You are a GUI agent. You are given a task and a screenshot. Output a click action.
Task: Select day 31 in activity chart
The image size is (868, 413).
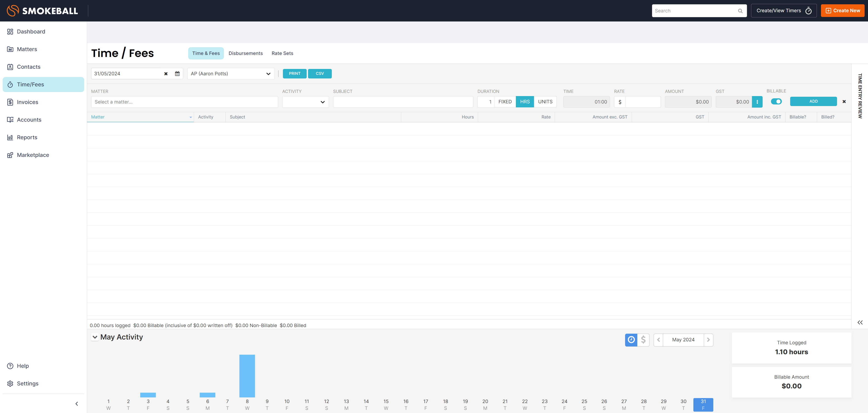pos(703,405)
